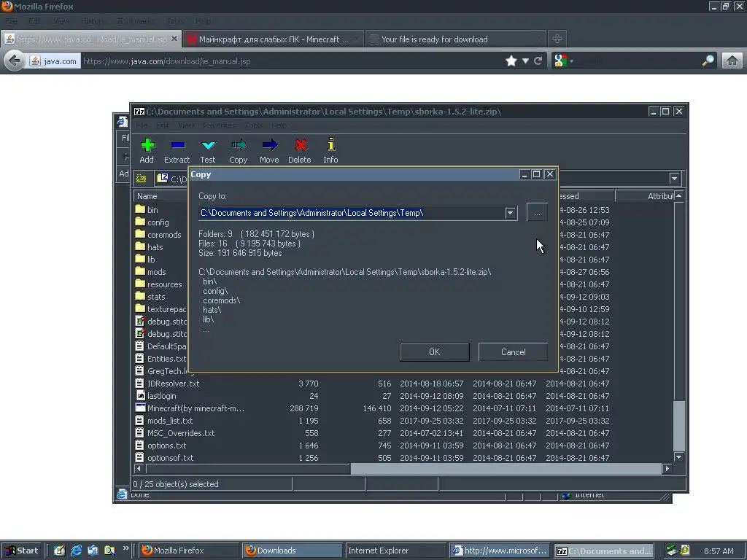Viewport: 747px width, 560px height.
Task: Click the java.com site identity icon
Action: pos(35,61)
